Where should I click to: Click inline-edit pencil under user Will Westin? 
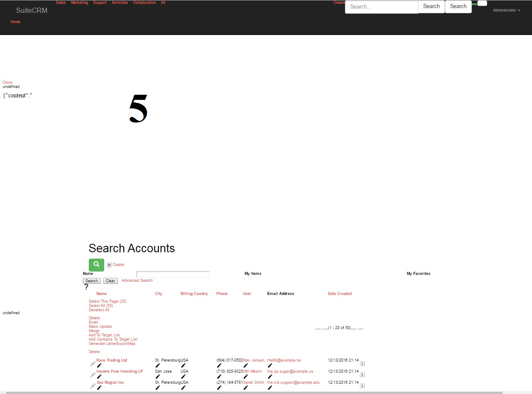(246, 376)
